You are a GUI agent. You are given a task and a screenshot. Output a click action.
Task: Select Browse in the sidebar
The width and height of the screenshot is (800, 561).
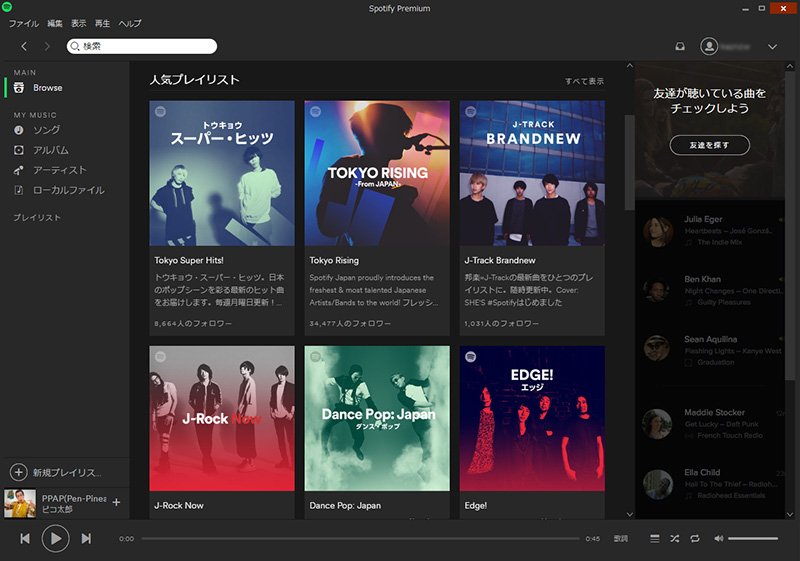pos(48,88)
